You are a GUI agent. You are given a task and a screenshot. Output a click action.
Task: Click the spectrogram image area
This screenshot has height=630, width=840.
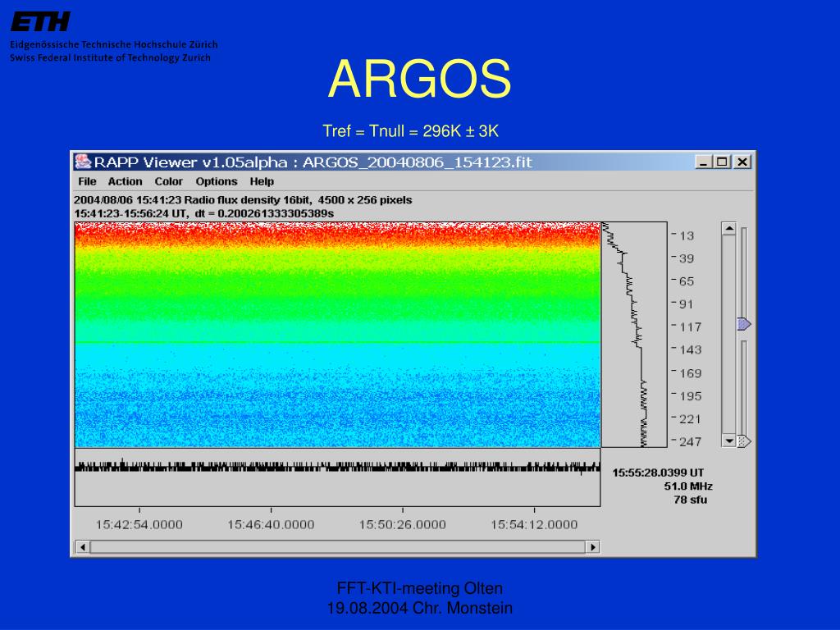click(337, 335)
